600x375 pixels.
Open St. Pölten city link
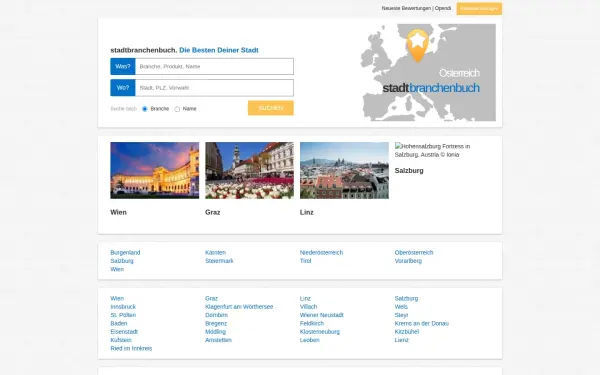(123, 315)
